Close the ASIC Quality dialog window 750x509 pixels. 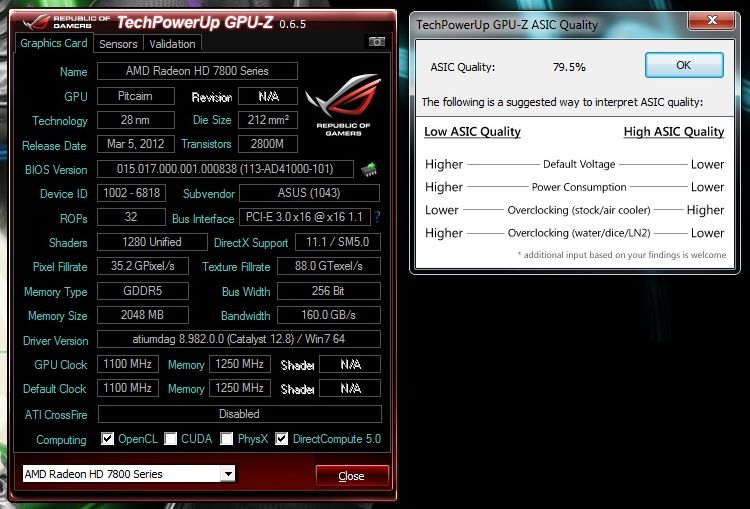pos(712,20)
